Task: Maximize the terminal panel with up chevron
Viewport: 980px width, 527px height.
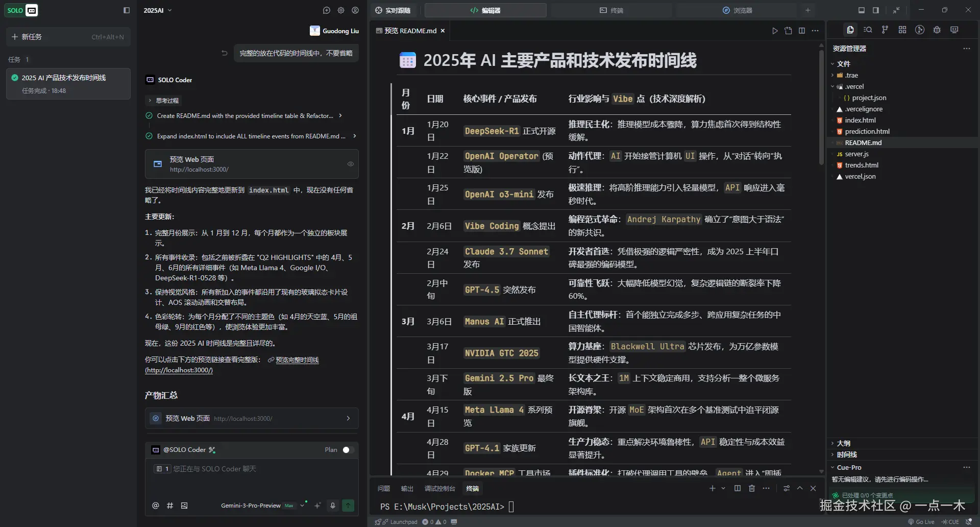Action: click(800, 489)
